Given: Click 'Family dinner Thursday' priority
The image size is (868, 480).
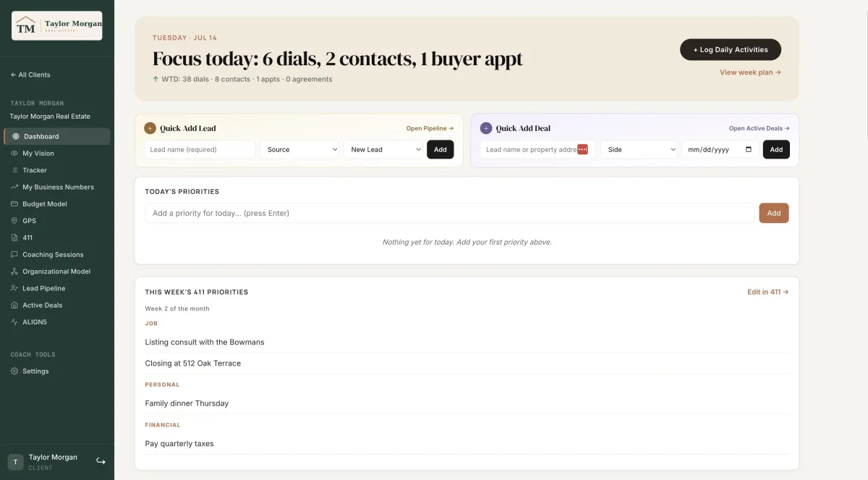Looking at the screenshot, I should coord(187,403).
